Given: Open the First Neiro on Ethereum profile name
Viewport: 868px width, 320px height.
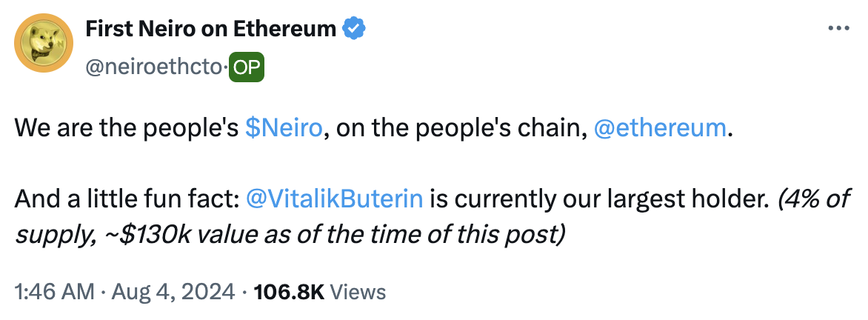Looking at the screenshot, I should [x=211, y=30].
